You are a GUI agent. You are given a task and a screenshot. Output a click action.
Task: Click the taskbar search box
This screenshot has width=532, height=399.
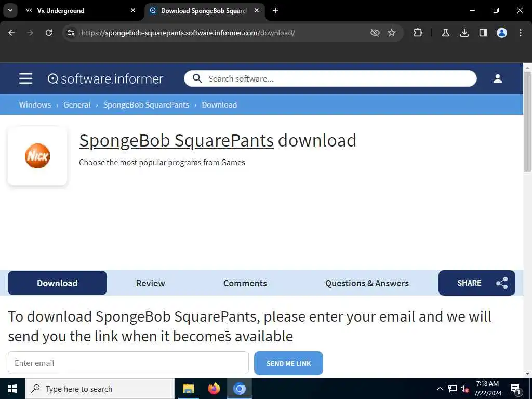click(100, 389)
